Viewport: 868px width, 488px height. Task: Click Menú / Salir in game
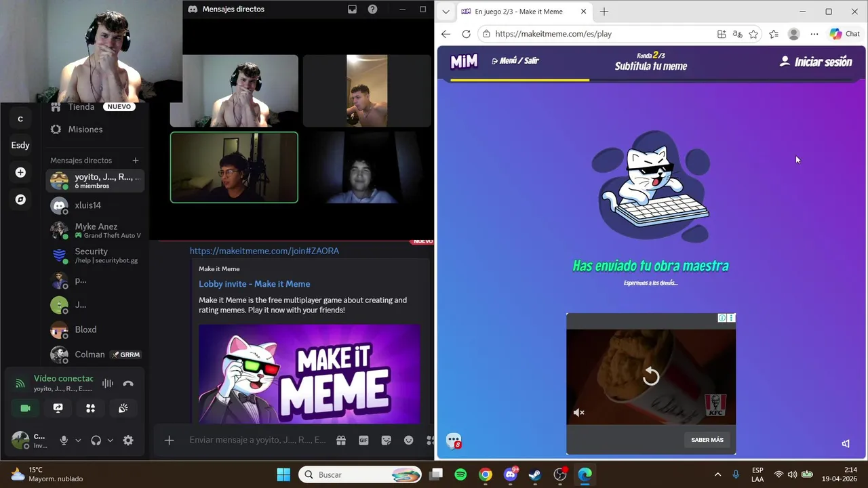515,61
